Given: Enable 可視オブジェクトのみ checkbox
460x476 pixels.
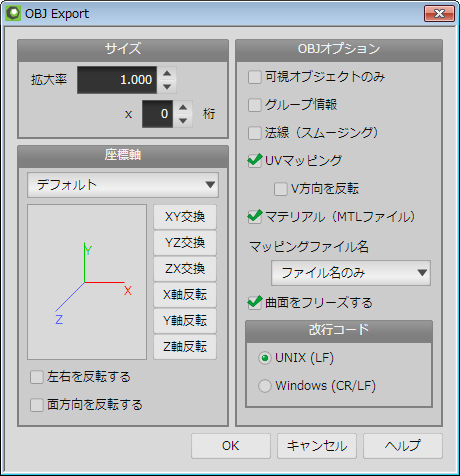Looking at the screenshot, I should (x=255, y=77).
